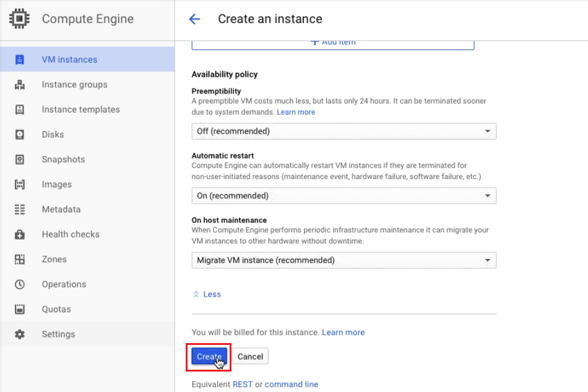Select Zones in the sidebar
The width and height of the screenshot is (588, 392).
click(87, 259)
